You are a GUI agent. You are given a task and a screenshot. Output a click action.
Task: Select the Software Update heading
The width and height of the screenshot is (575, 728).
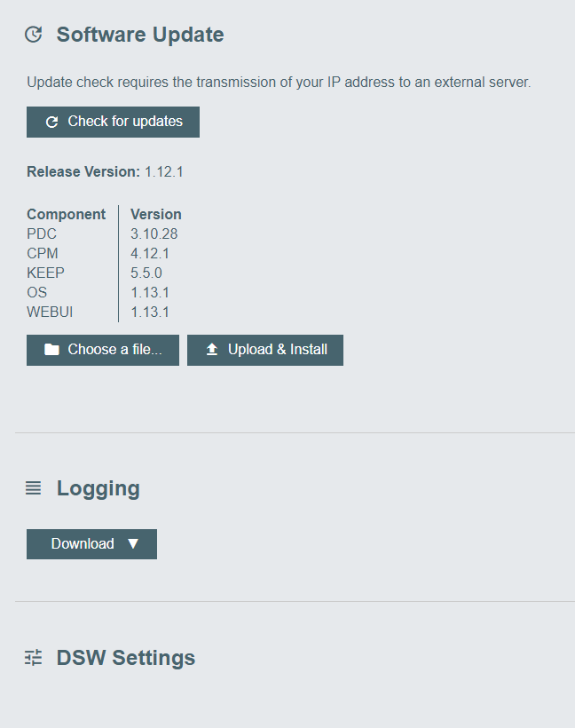pos(140,35)
